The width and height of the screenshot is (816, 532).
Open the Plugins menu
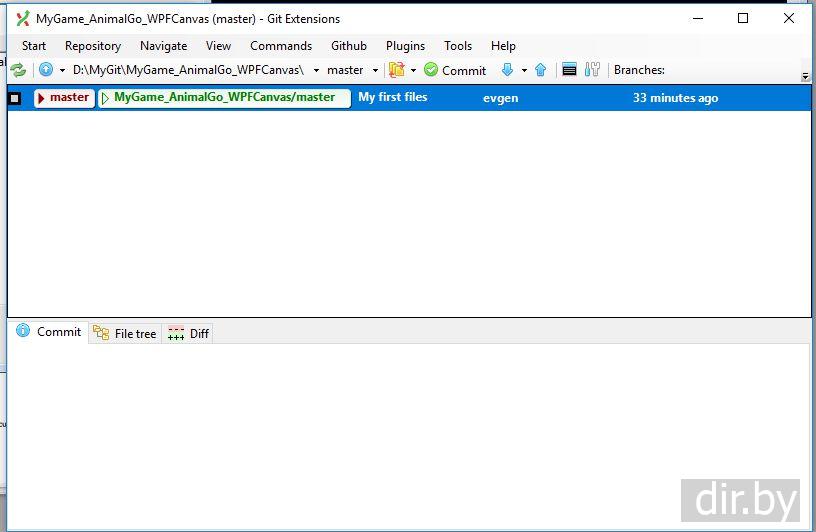click(x=405, y=46)
